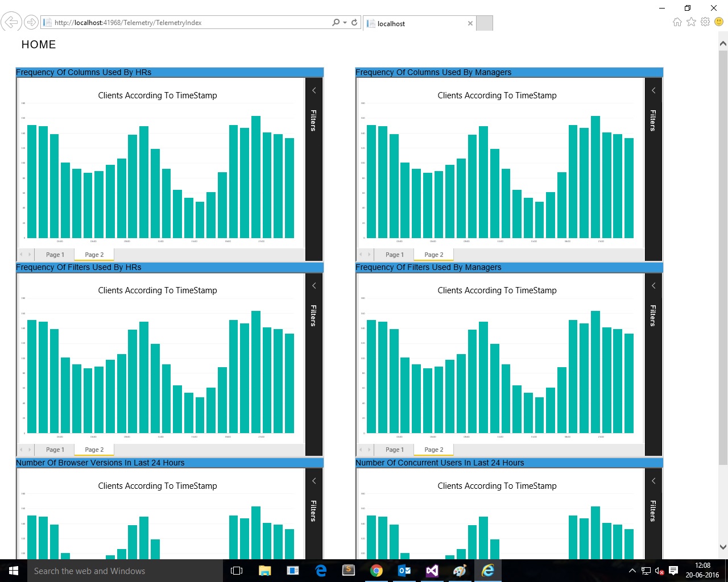The image size is (728, 582).
Task: Open the Windows Start menu
Action: (14, 571)
